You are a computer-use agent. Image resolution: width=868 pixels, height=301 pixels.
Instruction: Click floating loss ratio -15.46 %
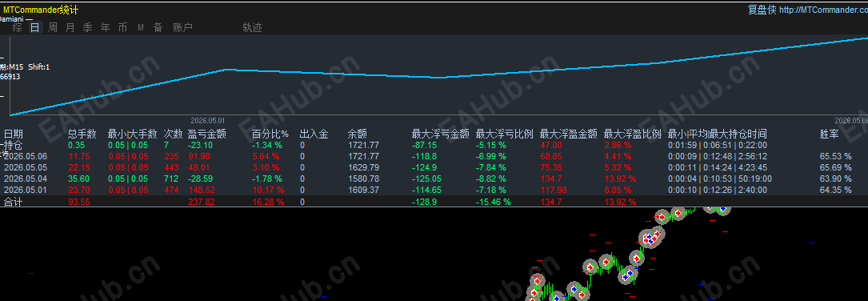pyautogui.click(x=494, y=202)
